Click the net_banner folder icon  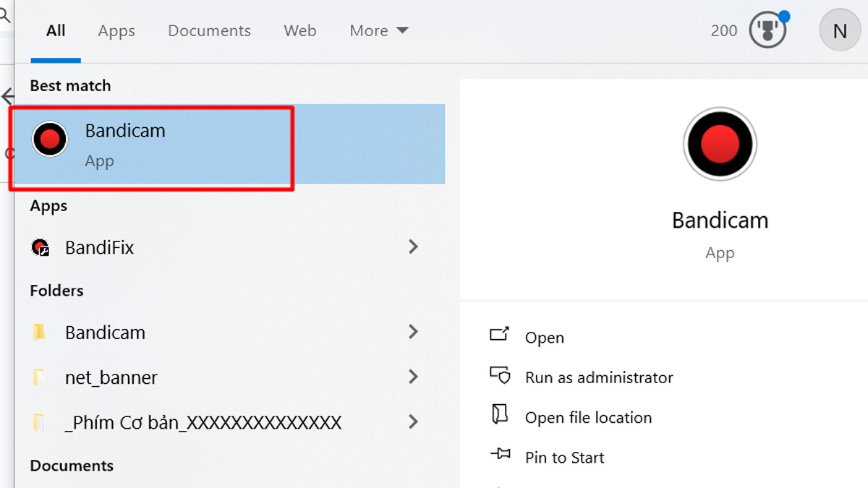coord(40,377)
